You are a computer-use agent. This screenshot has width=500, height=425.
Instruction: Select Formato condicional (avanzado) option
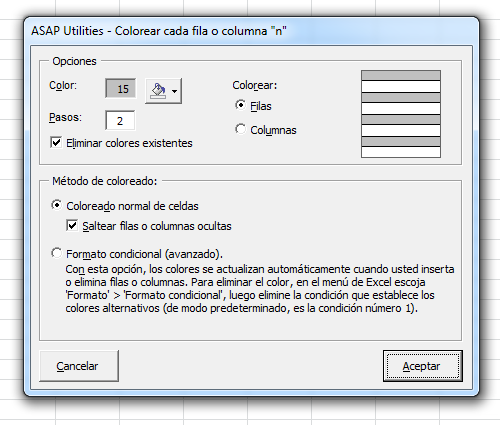[x=56, y=253]
